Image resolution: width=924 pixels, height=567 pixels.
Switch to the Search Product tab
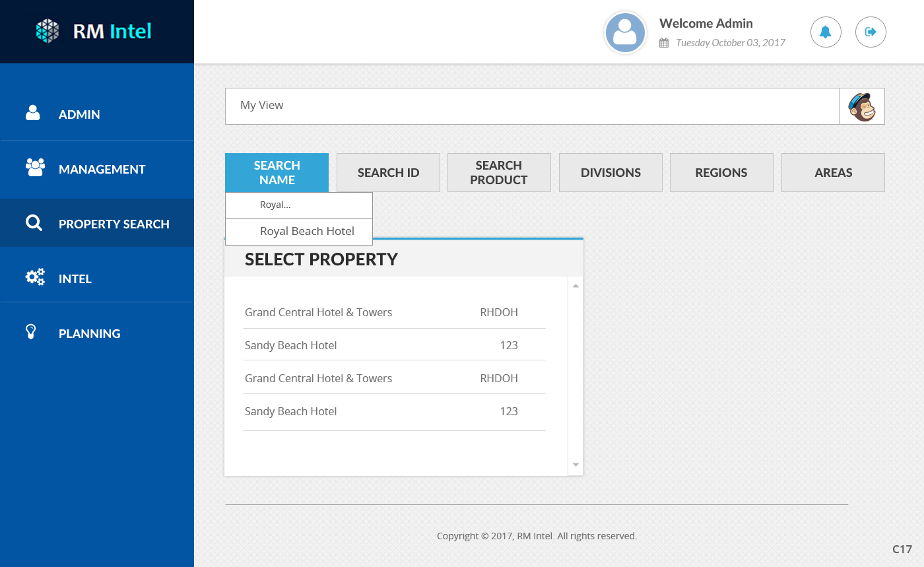pos(499,173)
